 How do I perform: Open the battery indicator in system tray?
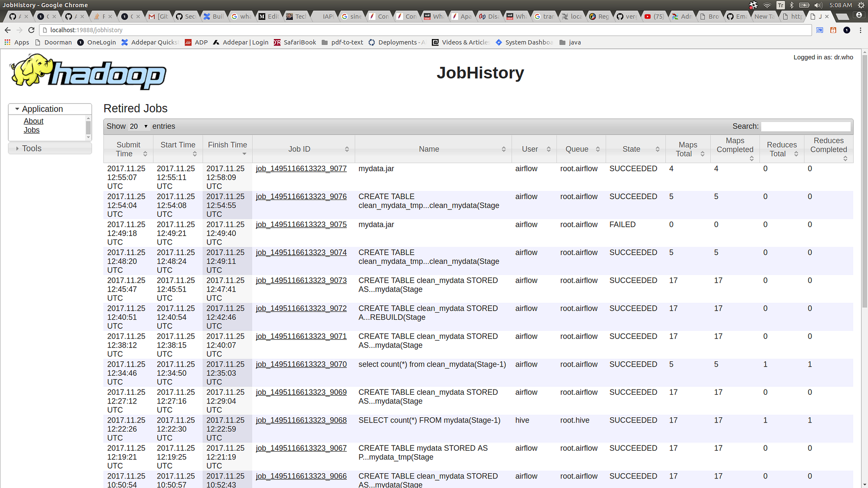pyautogui.click(x=804, y=5)
